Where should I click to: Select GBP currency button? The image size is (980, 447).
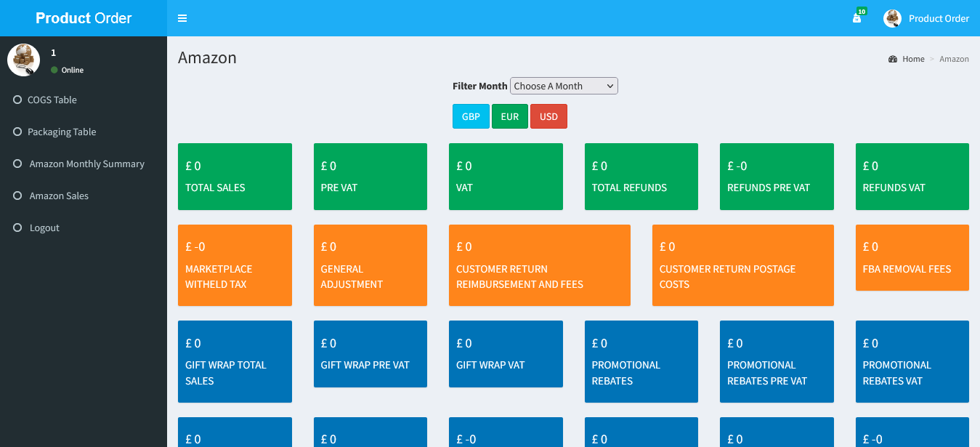(x=471, y=116)
